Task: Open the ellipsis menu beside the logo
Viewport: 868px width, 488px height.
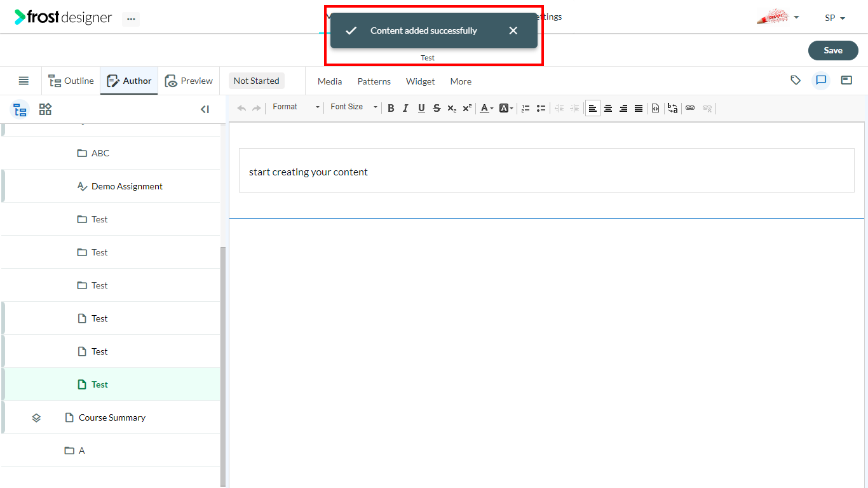Action: click(131, 18)
